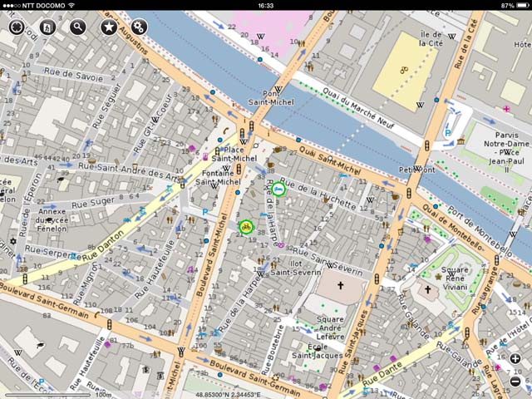Tap the Parvis Notre-Dame place label
Image resolution: width=532 pixels, height=399 pixels.
(506, 152)
